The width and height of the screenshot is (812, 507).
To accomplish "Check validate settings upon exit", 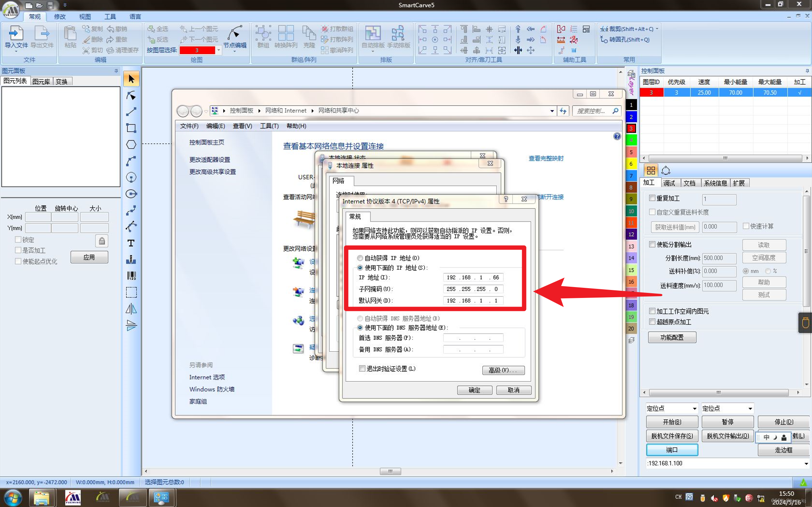I will tap(362, 369).
